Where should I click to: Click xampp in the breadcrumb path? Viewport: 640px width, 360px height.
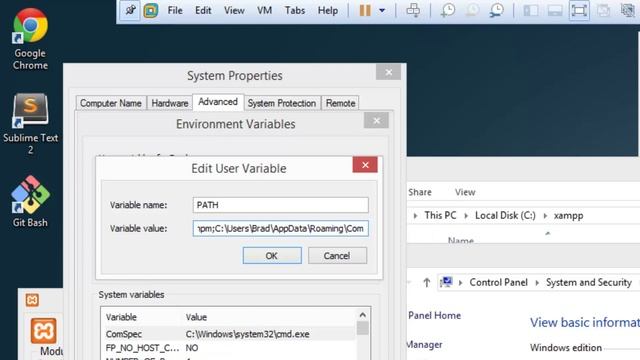click(568, 216)
